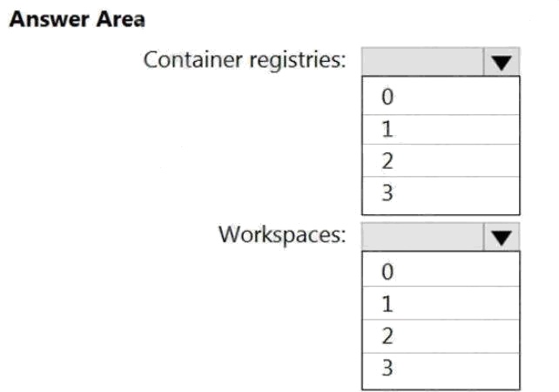Set Workspaces count to three
The width and height of the screenshot is (559, 392).
[440, 368]
